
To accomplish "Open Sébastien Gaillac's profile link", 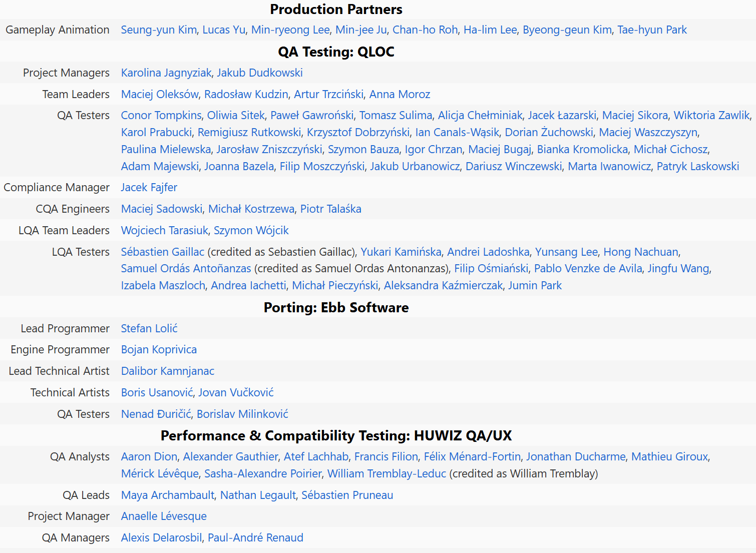I will 163,252.
